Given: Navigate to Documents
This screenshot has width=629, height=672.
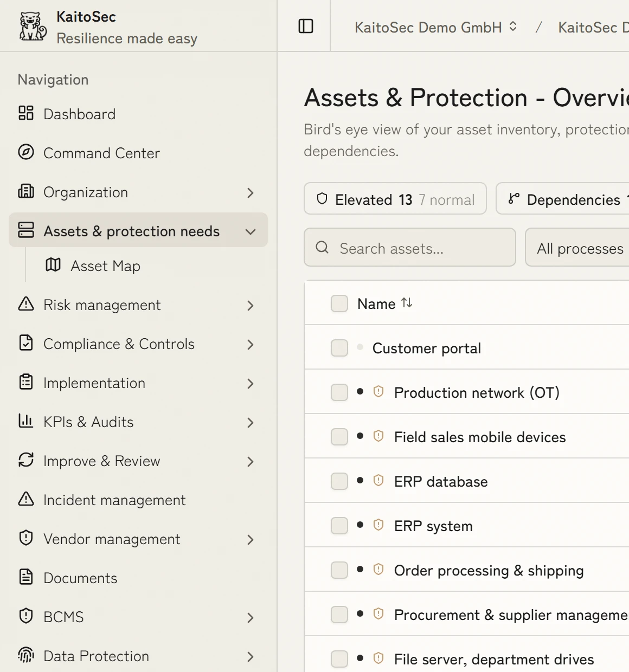Looking at the screenshot, I should click(x=138, y=578).
